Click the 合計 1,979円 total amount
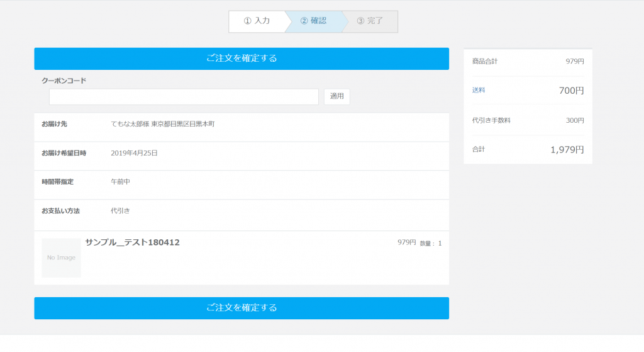 pyautogui.click(x=567, y=150)
